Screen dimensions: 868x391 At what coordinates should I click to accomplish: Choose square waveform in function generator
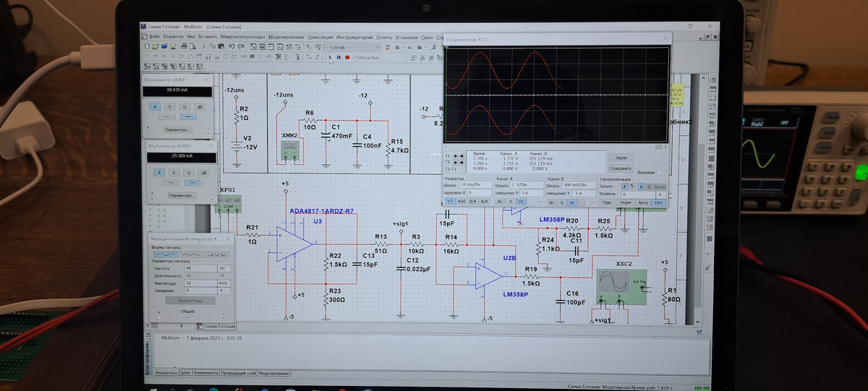pos(217,254)
